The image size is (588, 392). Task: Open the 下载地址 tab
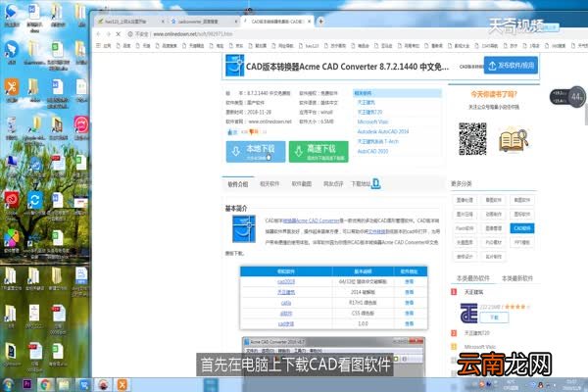361,184
